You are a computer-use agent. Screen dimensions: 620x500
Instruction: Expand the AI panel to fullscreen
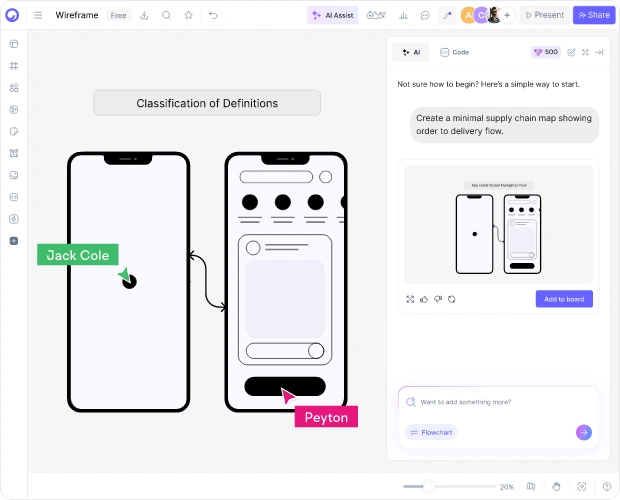click(585, 52)
